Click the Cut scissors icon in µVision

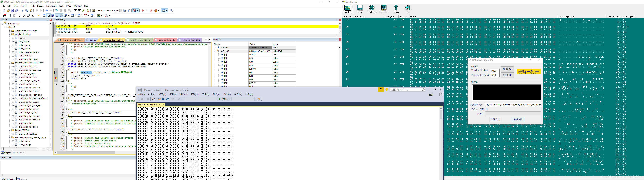point(22,10)
